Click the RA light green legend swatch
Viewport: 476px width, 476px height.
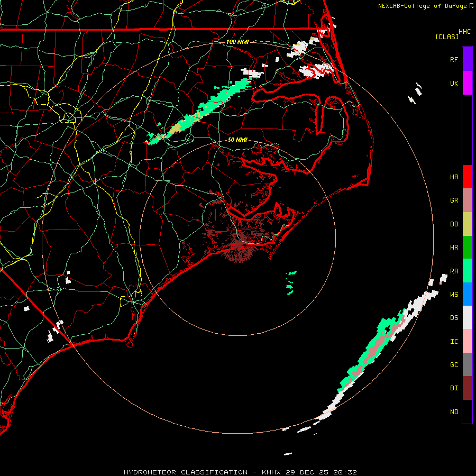tap(467, 271)
